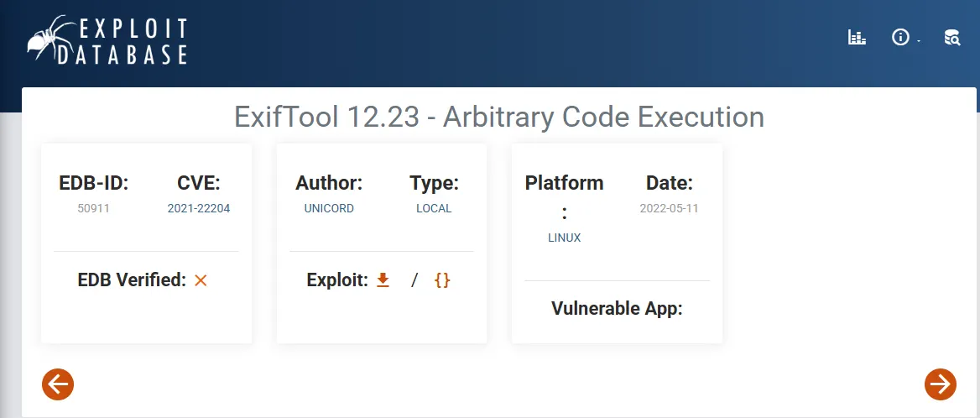Click the date 2022-05-11
The height and width of the screenshot is (418, 980).
669,208
